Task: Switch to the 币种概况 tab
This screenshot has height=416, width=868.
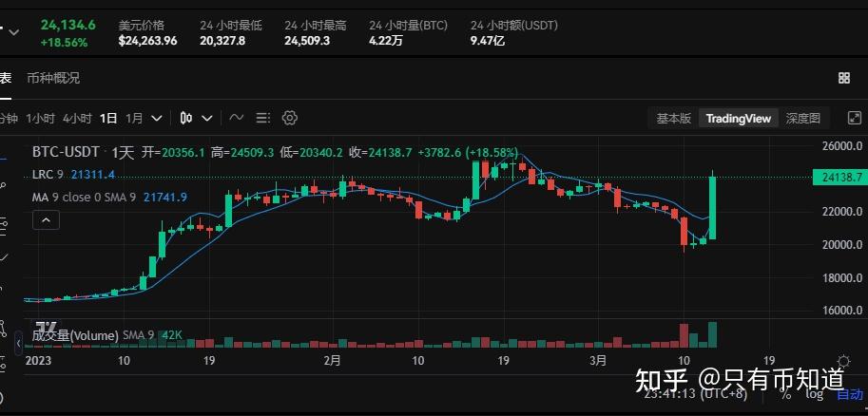Action: click(53, 78)
